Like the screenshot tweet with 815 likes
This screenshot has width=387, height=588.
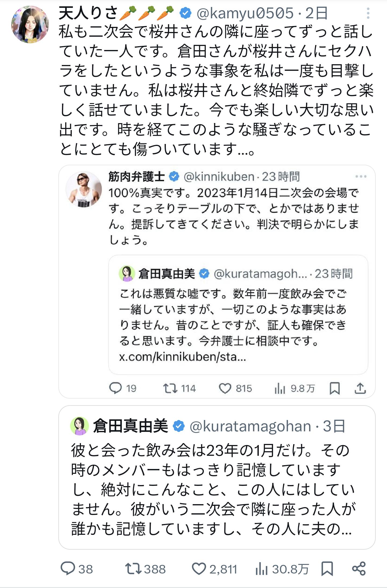click(x=225, y=388)
